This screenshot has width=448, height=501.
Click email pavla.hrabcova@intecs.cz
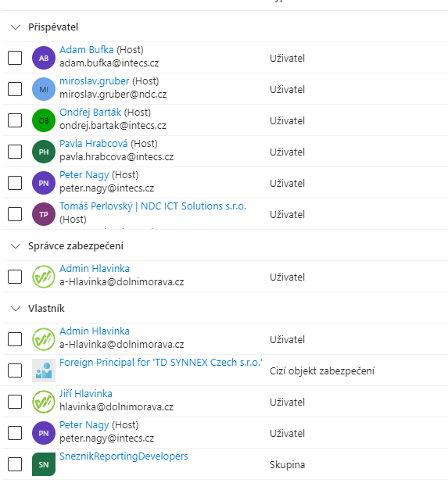116,157
